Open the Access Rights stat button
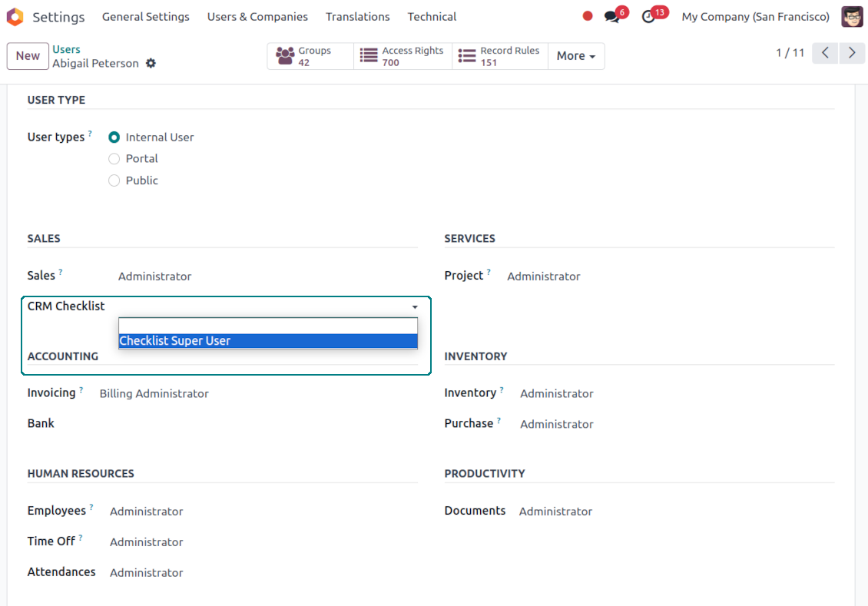This screenshot has height=606, width=868. [x=403, y=56]
